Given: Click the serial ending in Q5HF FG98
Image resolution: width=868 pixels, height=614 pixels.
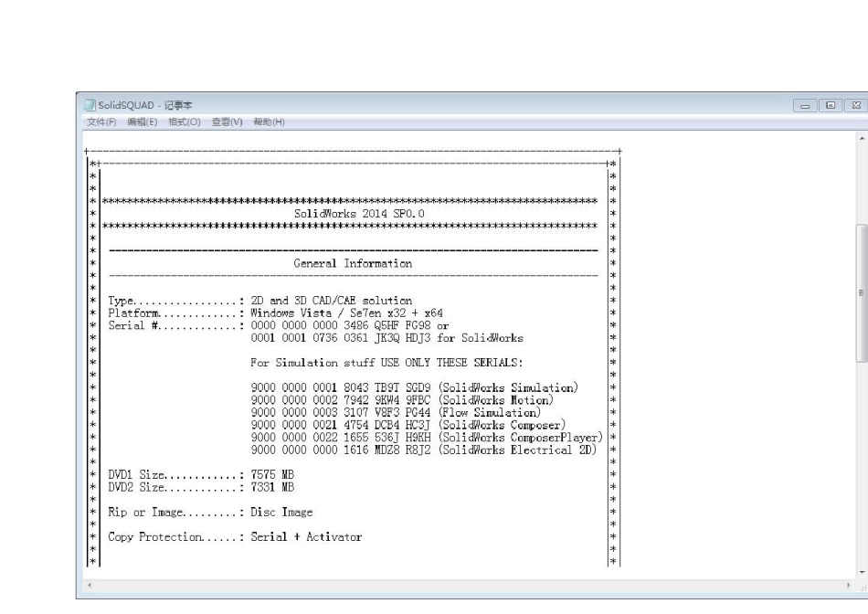Looking at the screenshot, I should pos(341,325).
